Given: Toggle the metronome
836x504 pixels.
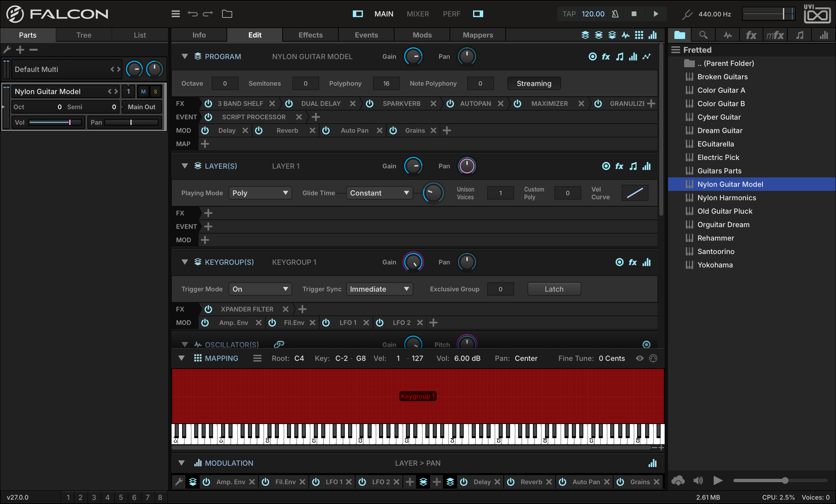Looking at the screenshot, I should point(615,14).
